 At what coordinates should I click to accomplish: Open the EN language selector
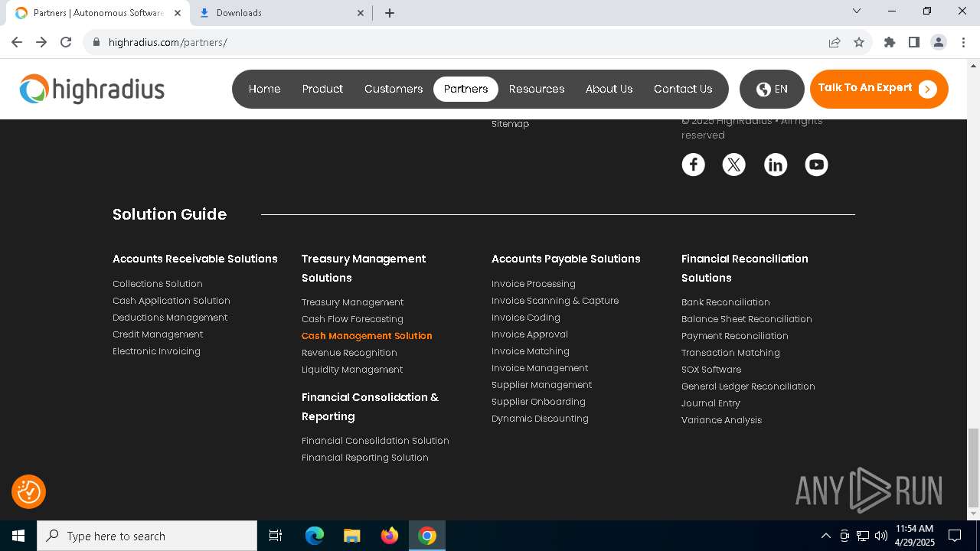click(x=772, y=89)
